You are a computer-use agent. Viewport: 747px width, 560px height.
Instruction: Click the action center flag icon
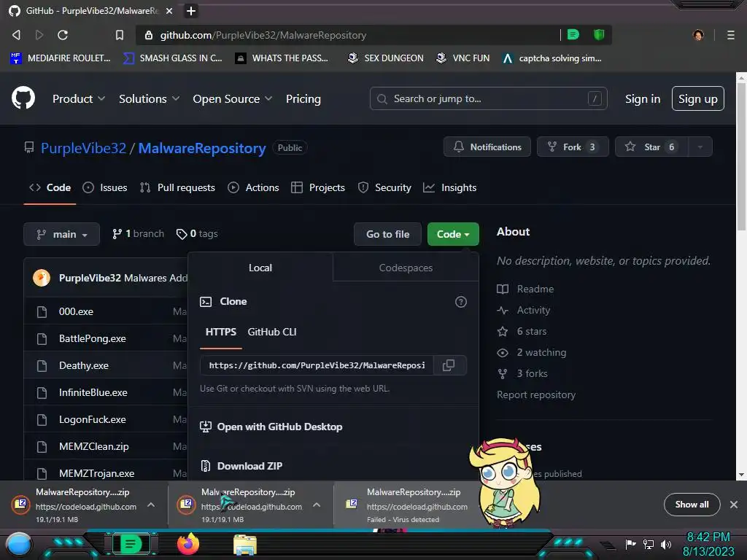click(x=631, y=544)
